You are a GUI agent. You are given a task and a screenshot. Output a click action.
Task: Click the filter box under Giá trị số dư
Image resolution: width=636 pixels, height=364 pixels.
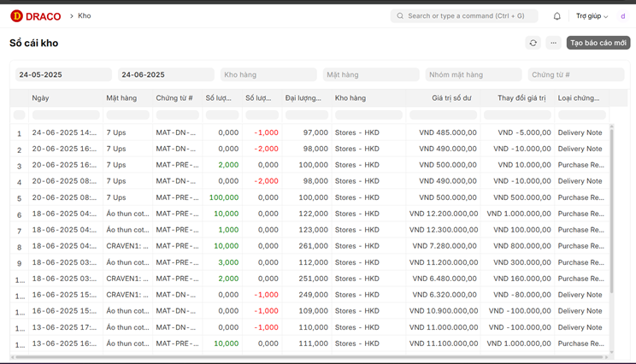(x=443, y=115)
